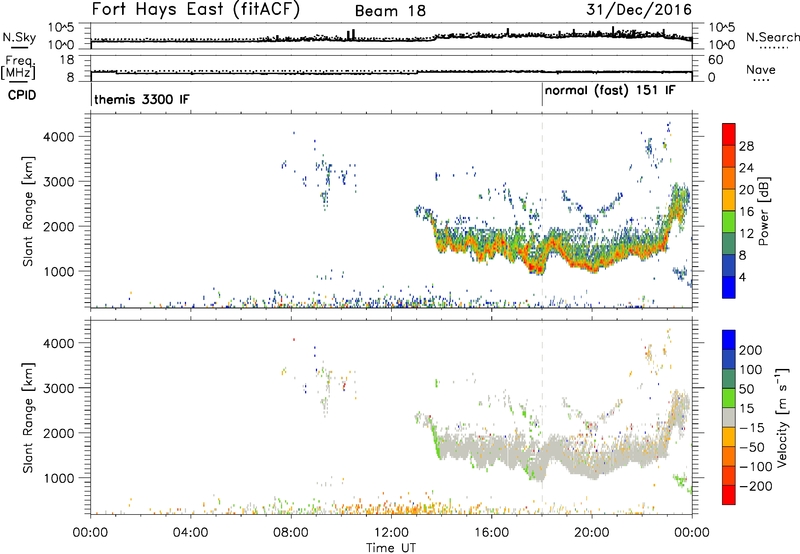Click the blue bottom of power color bar

tap(729, 287)
